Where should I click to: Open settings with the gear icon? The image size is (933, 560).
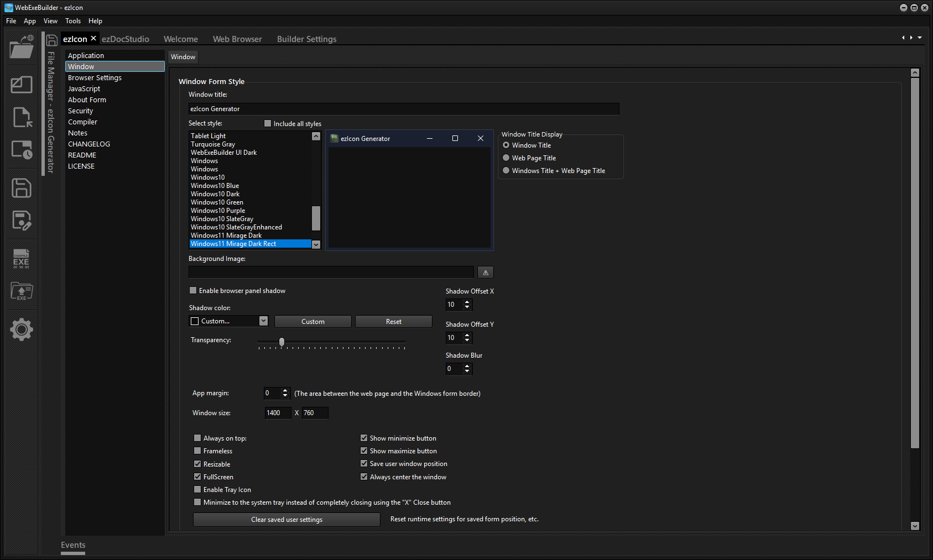coord(22,329)
